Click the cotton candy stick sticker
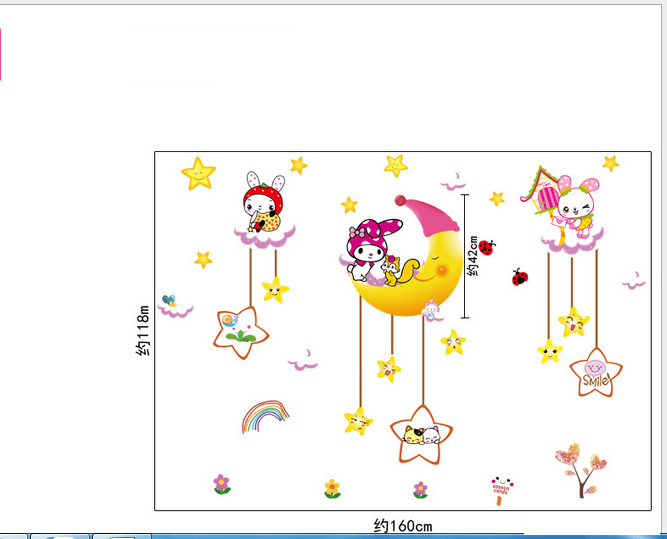 pos(501,491)
